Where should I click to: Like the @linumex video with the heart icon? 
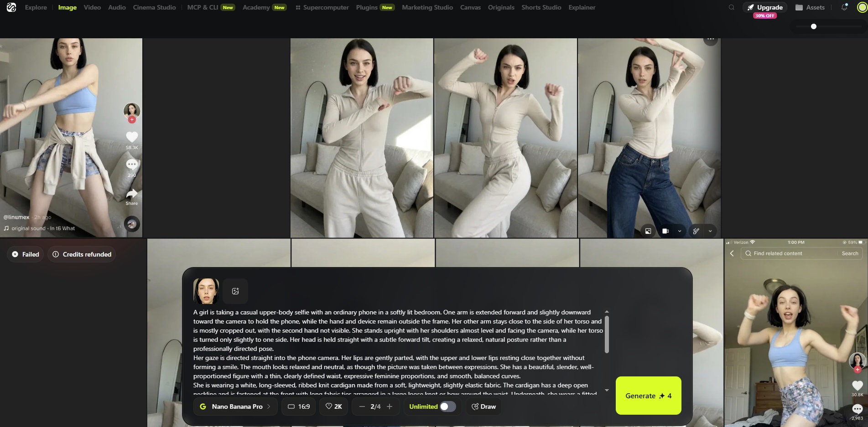[132, 137]
